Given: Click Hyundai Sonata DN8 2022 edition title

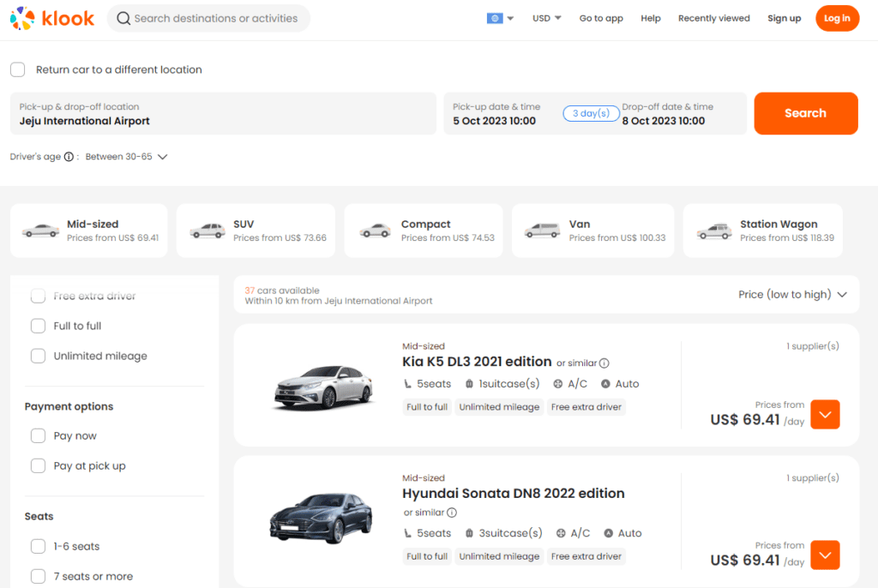Looking at the screenshot, I should [514, 494].
